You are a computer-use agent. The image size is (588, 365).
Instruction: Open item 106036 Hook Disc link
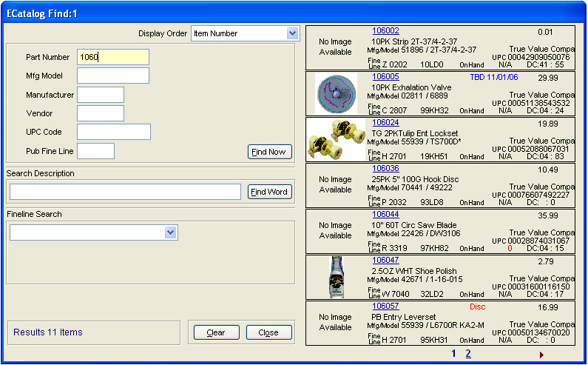[385, 169]
